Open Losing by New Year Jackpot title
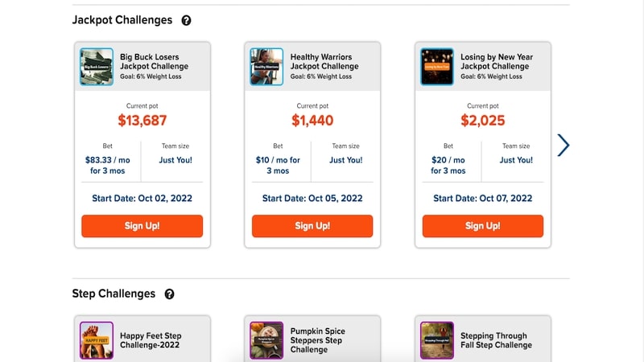Screen dimensions: 644x362 [x=497, y=62]
